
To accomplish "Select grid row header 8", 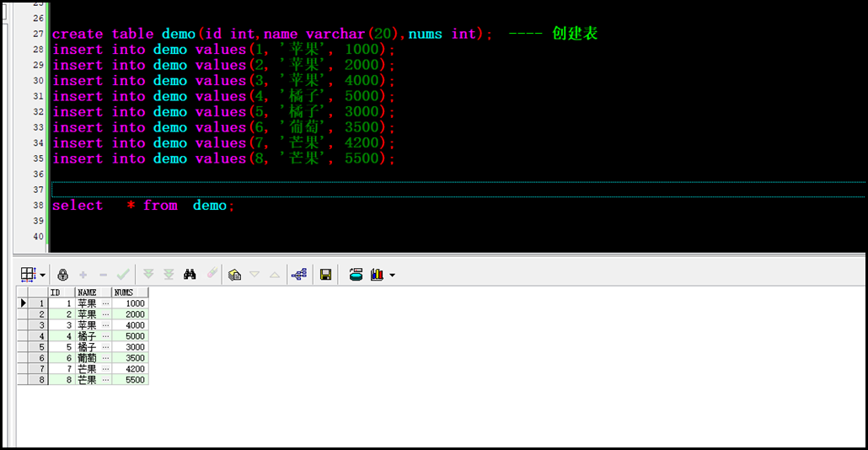I will click(x=38, y=380).
